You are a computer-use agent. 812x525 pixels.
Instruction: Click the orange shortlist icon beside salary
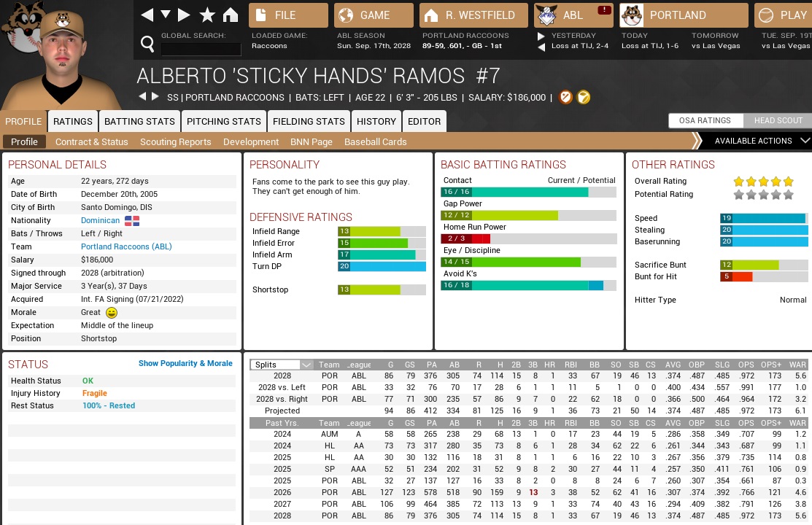[565, 97]
